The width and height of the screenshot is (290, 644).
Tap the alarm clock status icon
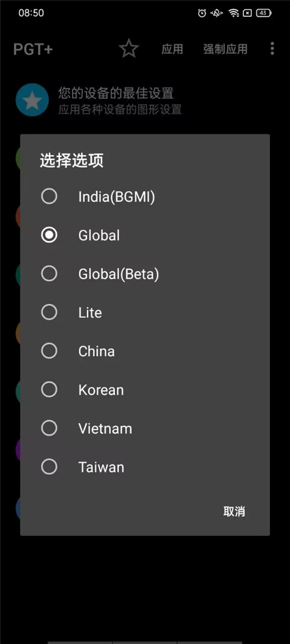click(202, 13)
